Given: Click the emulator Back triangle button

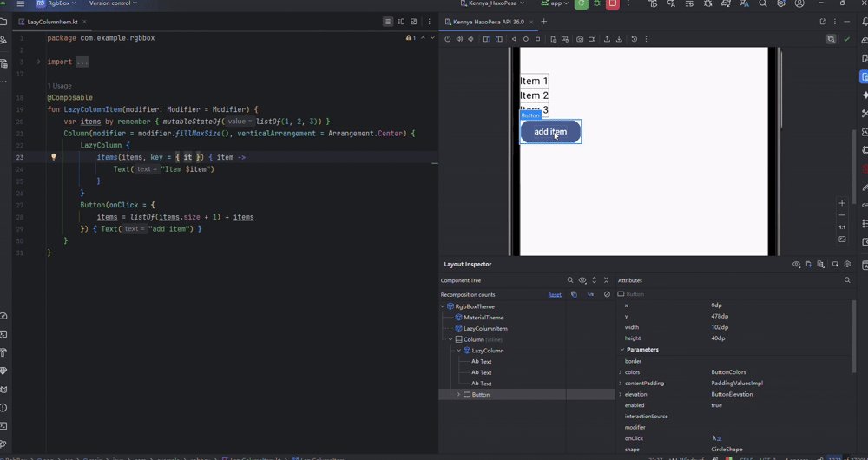Looking at the screenshot, I should pos(514,39).
